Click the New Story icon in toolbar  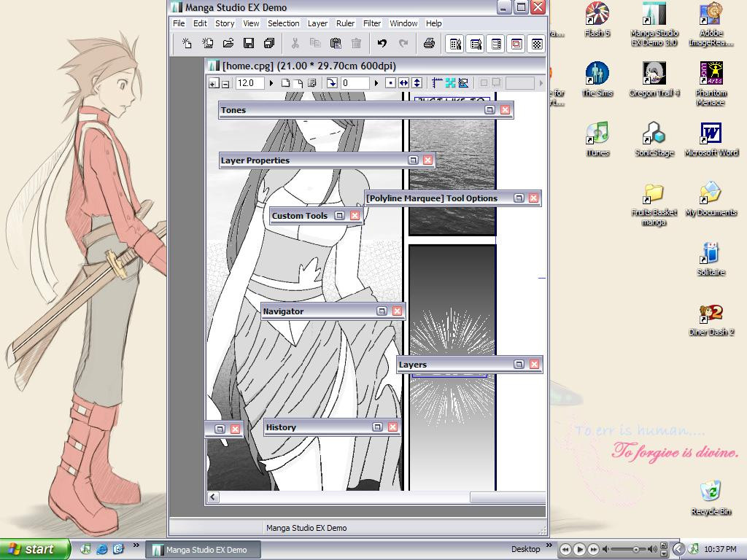point(207,43)
